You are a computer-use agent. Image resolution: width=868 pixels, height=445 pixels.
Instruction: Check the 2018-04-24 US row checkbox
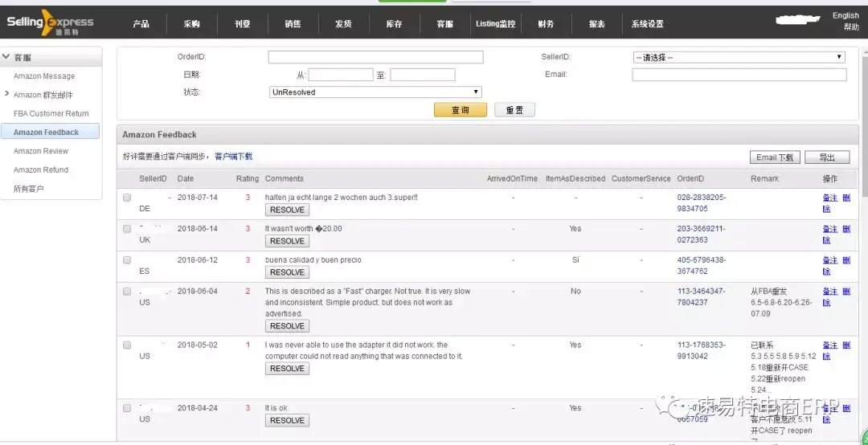coord(127,408)
